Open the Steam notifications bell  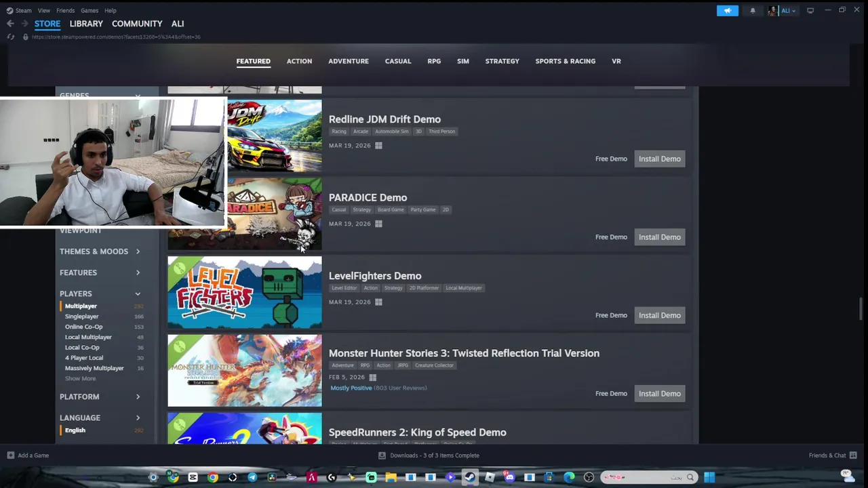click(752, 10)
